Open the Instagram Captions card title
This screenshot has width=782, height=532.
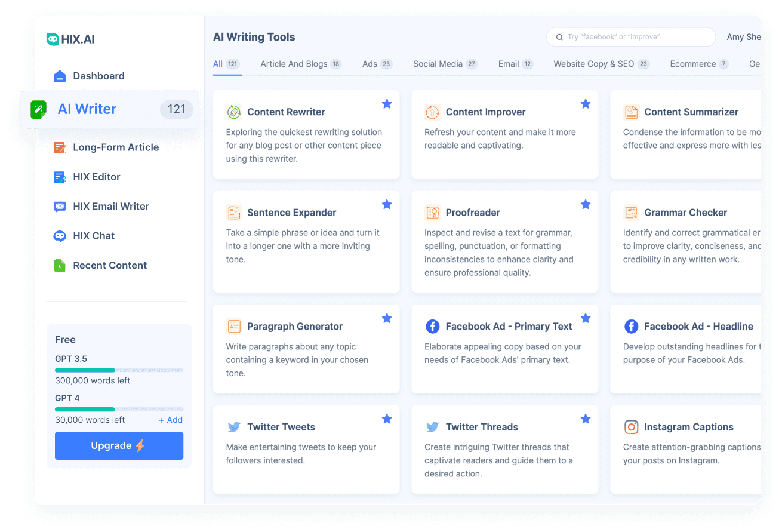point(689,428)
